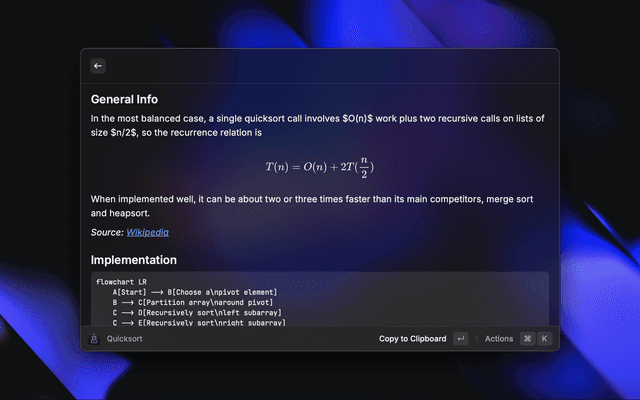Click the 'Recursively sort left subarray' line
This screenshot has width=640, height=400.
coord(199,313)
